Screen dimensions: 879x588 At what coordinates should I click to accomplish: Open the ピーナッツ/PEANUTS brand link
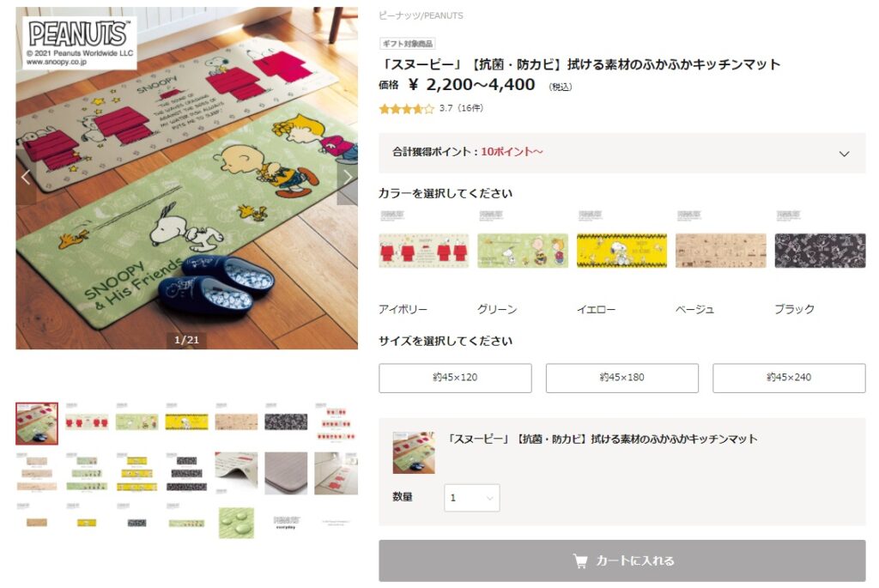(421, 15)
